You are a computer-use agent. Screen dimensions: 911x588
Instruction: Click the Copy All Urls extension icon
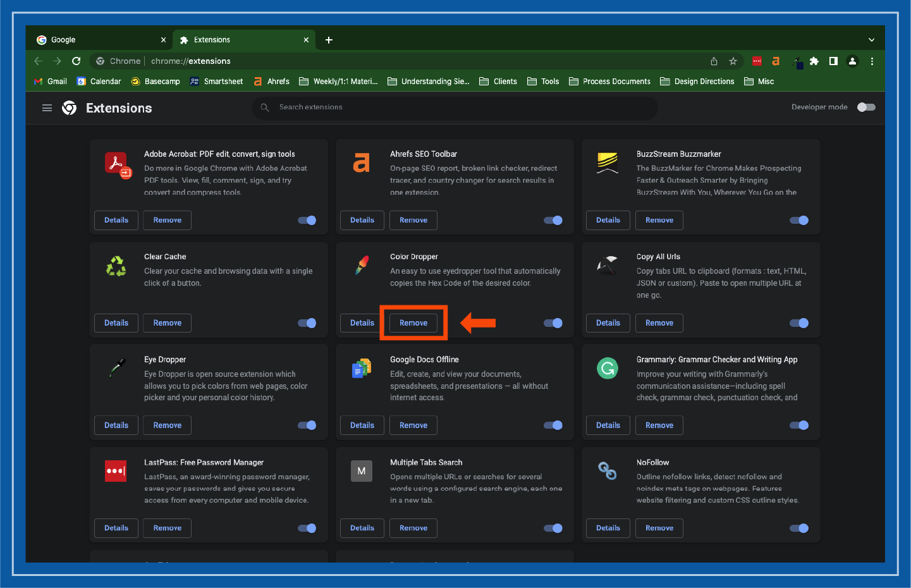[x=607, y=266]
